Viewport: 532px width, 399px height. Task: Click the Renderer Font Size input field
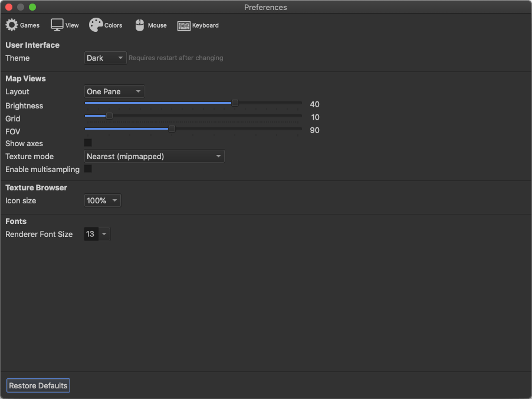tap(91, 234)
